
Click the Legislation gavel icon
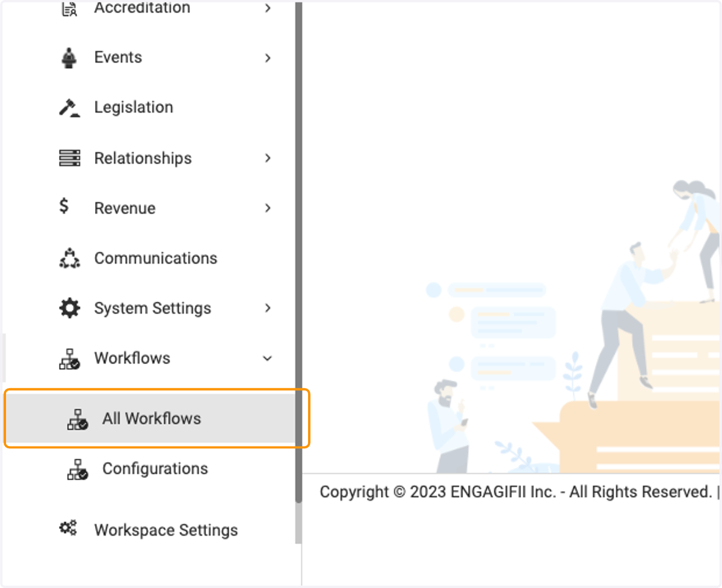click(69, 107)
